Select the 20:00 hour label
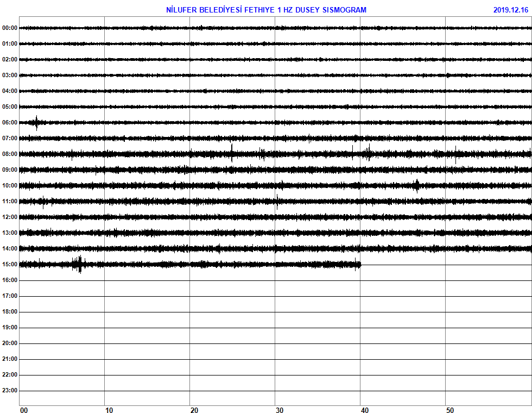This screenshot has width=532, height=413. [10, 343]
